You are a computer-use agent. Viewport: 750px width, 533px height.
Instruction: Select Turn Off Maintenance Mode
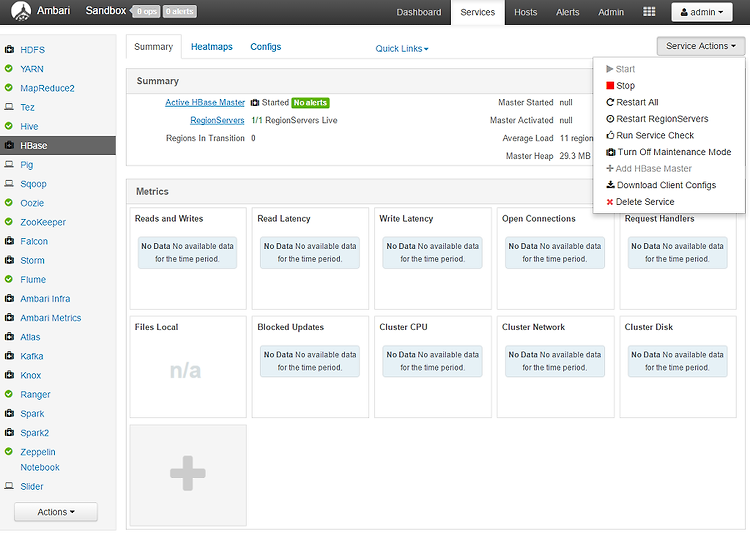(x=669, y=152)
